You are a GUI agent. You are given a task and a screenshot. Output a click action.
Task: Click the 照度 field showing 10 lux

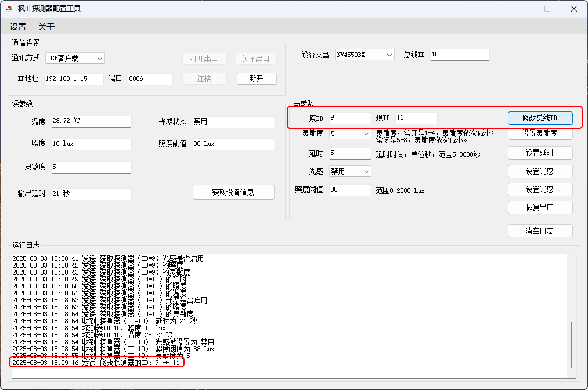tap(91, 144)
